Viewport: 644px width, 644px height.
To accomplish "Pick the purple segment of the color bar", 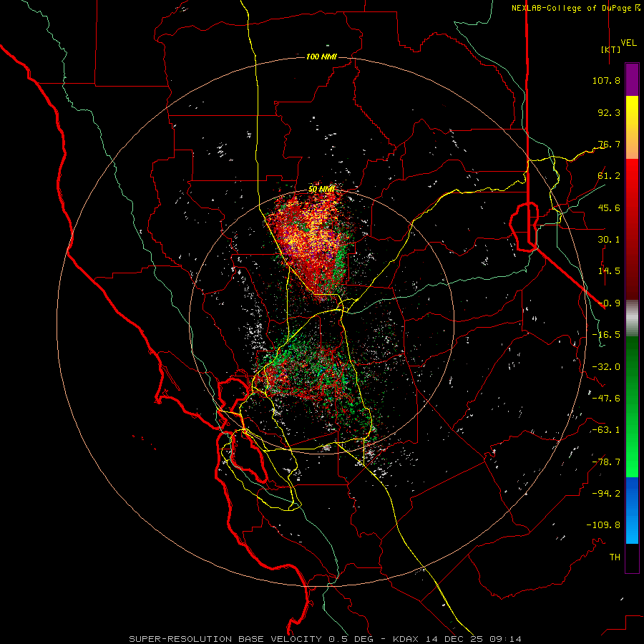I will 632,79.
